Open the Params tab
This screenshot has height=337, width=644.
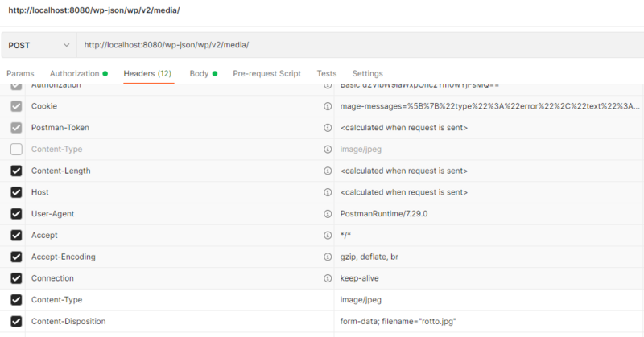(22, 73)
